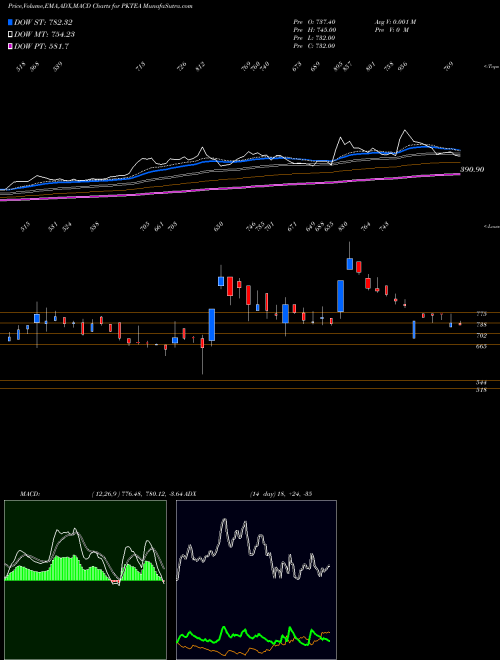Click the 663 support level label

481,346
